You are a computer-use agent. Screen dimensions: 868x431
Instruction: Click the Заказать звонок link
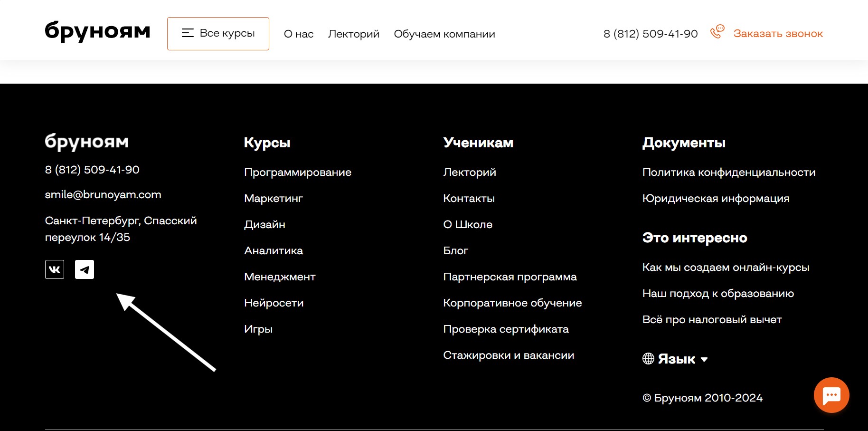click(778, 34)
